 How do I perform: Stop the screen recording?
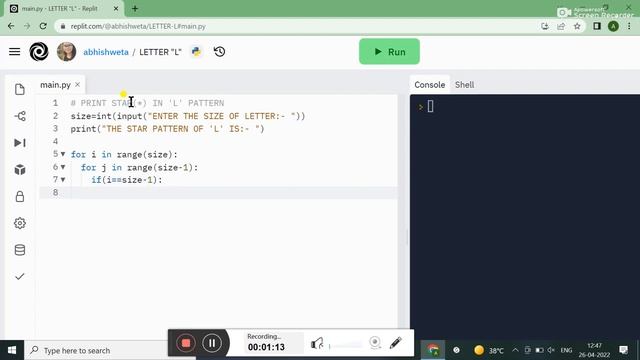tap(186, 343)
